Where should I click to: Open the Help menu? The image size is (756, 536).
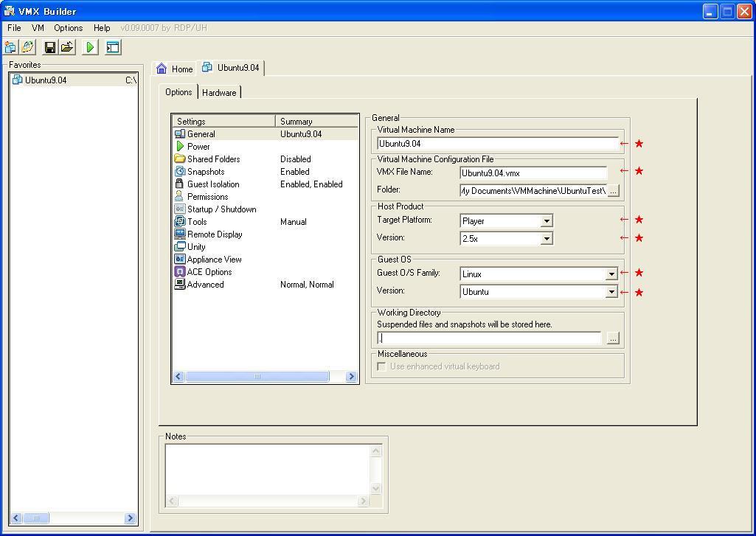102,28
